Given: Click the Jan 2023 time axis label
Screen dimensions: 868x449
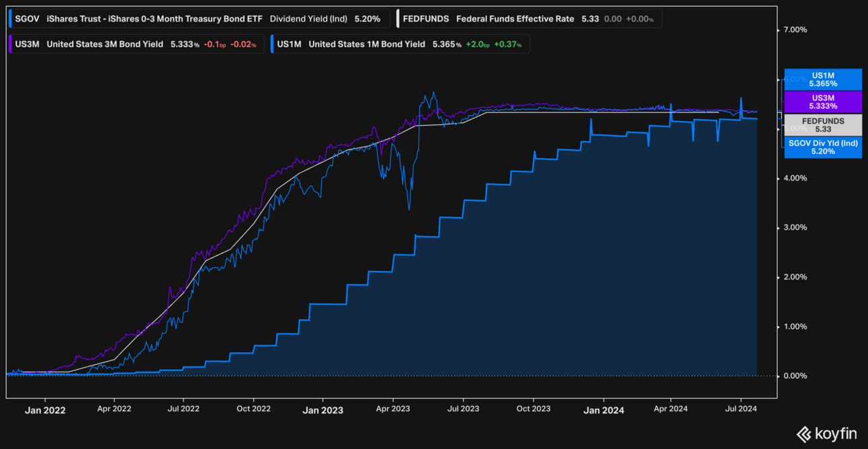Looking at the screenshot, I should 322,410.
